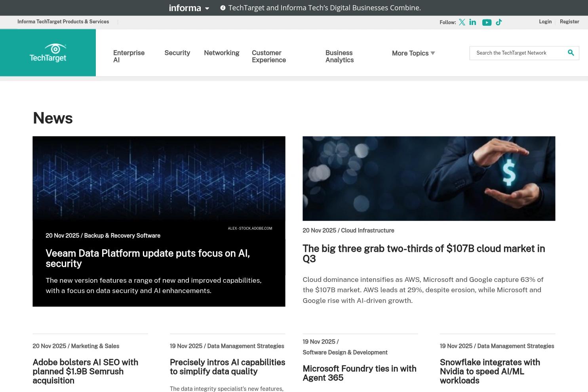Click the search magnifier icon
Screen dimensions: 588x392
point(571,53)
